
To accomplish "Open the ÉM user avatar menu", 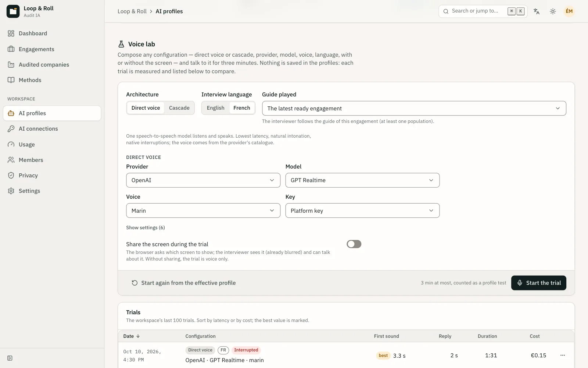I will coord(569,11).
